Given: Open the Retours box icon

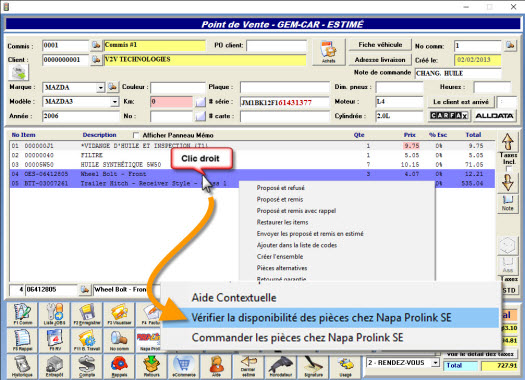Looking at the screenshot, I should tap(151, 366).
